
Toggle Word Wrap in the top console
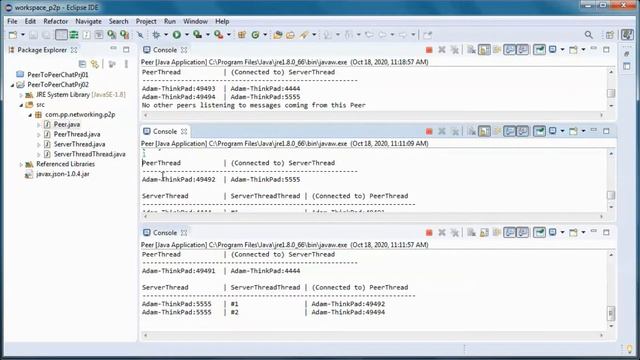tap(497, 50)
